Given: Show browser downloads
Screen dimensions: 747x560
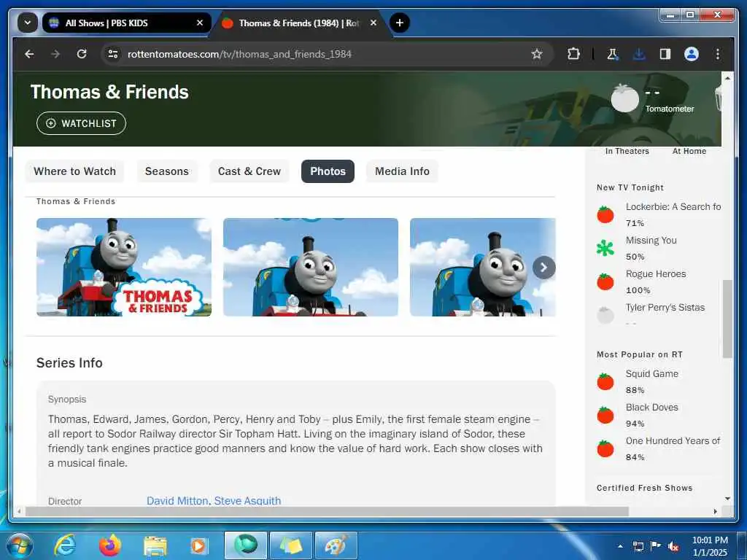Looking at the screenshot, I should 639,54.
